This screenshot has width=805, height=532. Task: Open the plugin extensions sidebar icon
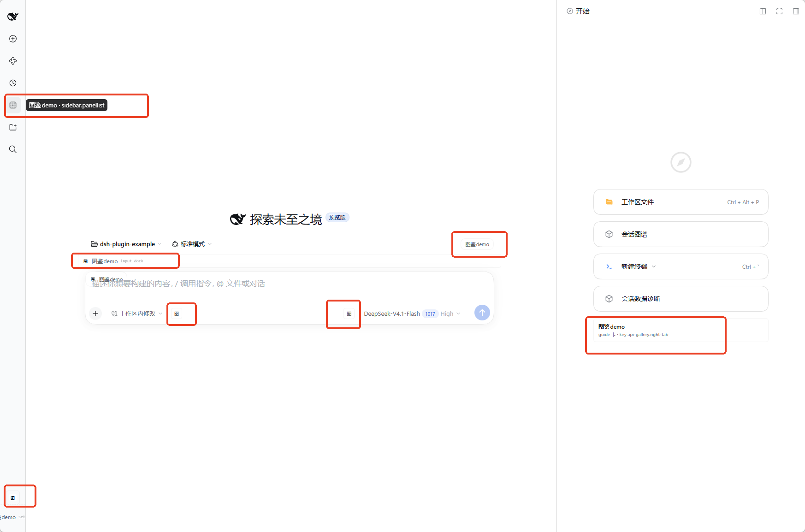(x=13, y=61)
